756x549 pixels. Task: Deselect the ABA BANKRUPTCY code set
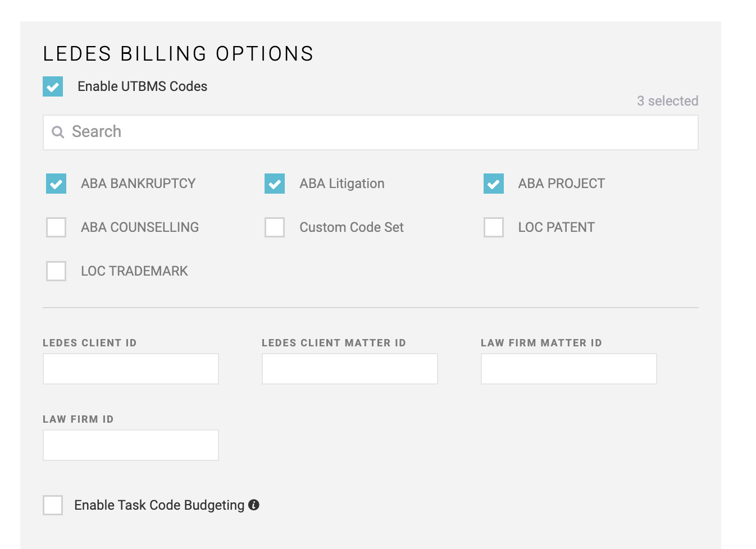click(56, 184)
